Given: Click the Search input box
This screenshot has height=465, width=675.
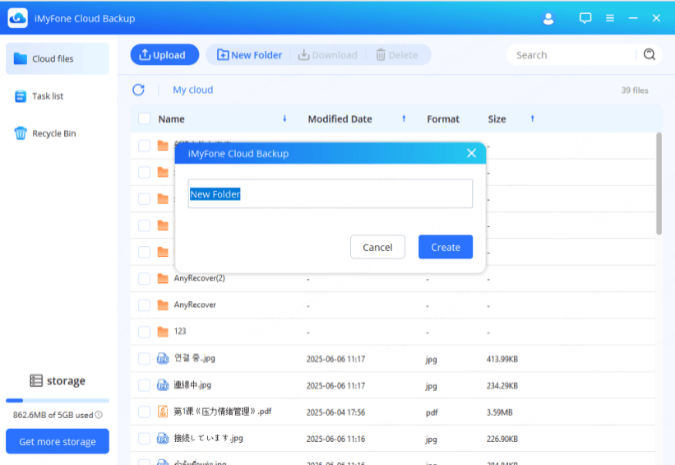Looking at the screenshot, I should 573,55.
